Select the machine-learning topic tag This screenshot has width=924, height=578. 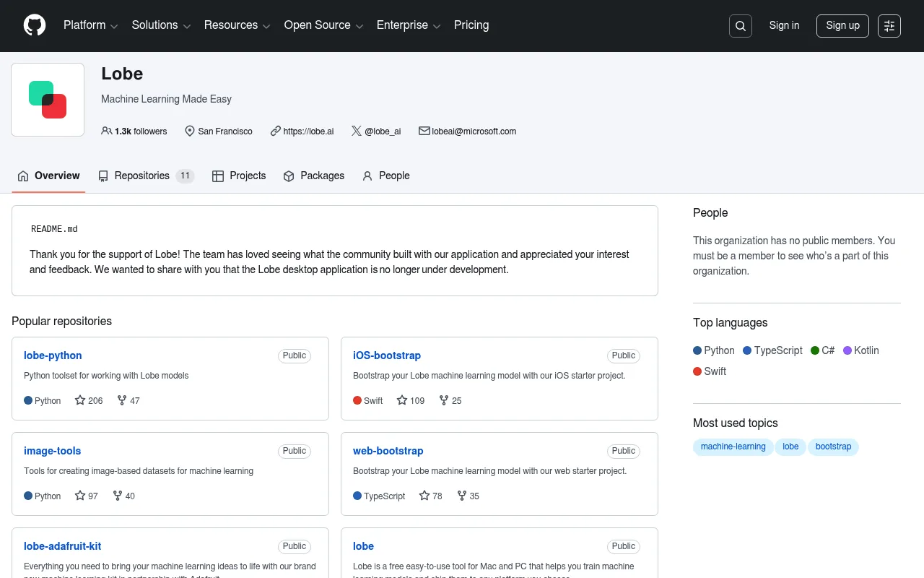point(733,447)
